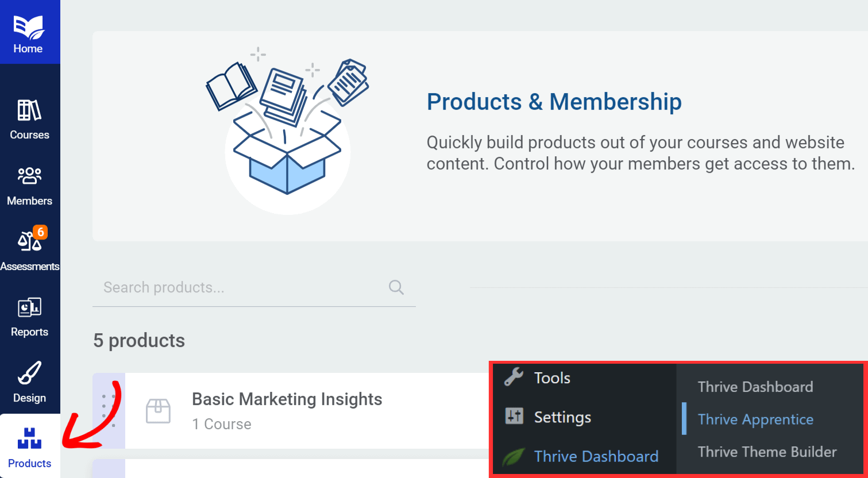Image resolution: width=868 pixels, height=478 pixels.
Task: Select Products in the sidebar
Action: (30, 446)
